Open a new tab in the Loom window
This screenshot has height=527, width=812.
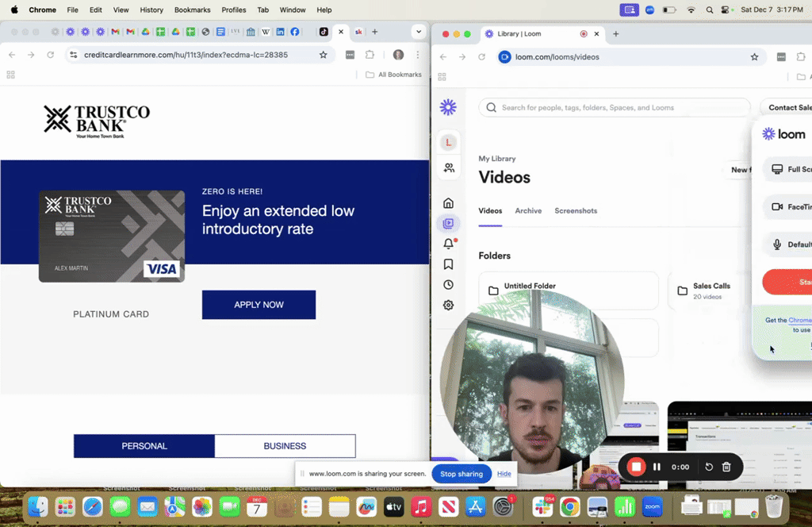pos(615,33)
